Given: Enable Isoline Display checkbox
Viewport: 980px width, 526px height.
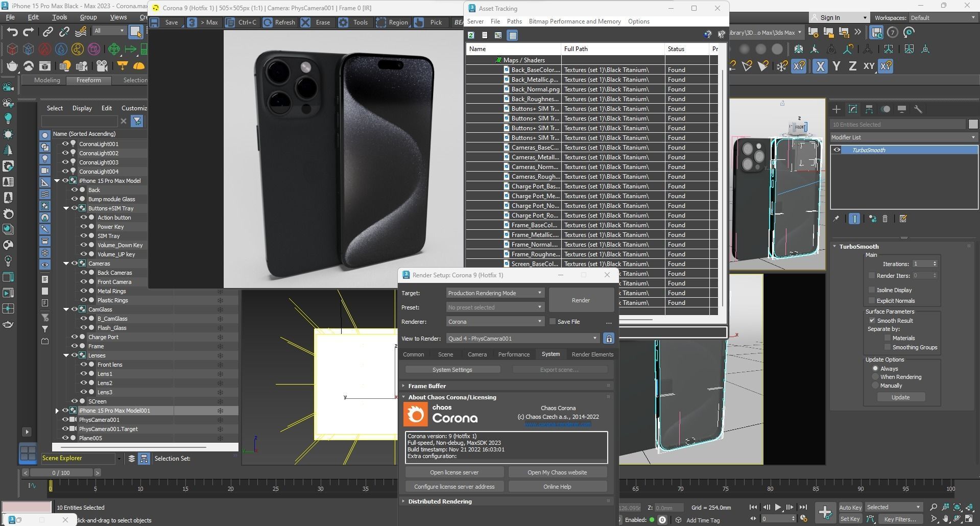Looking at the screenshot, I should tap(872, 290).
